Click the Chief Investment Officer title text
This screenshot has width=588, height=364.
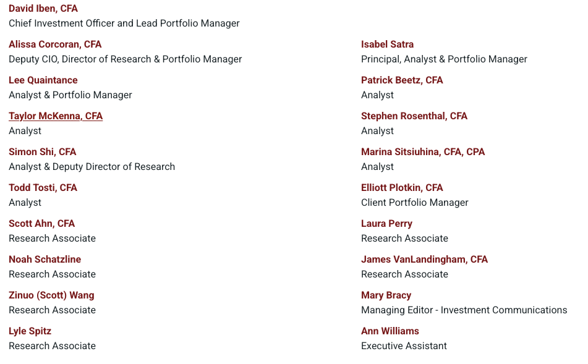pos(61,23)
